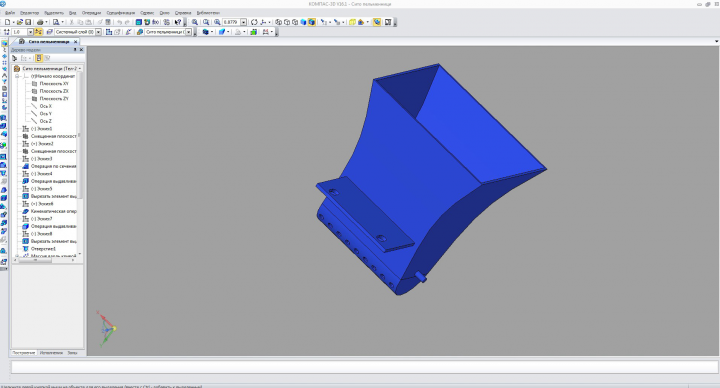Close the model tree panel
The image size is (720, 388).
(x=81, y=49)
